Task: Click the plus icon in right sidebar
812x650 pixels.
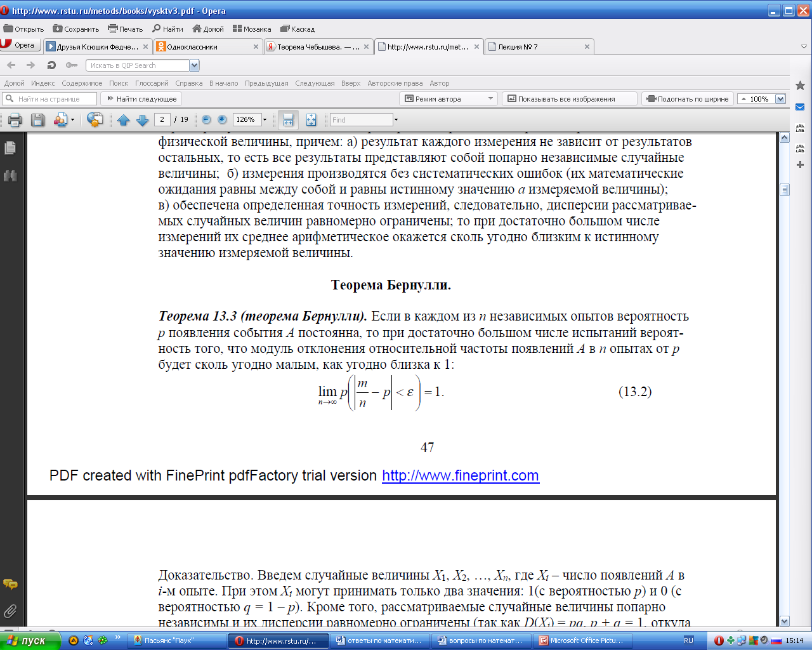Action: click(x=800, y=165)
